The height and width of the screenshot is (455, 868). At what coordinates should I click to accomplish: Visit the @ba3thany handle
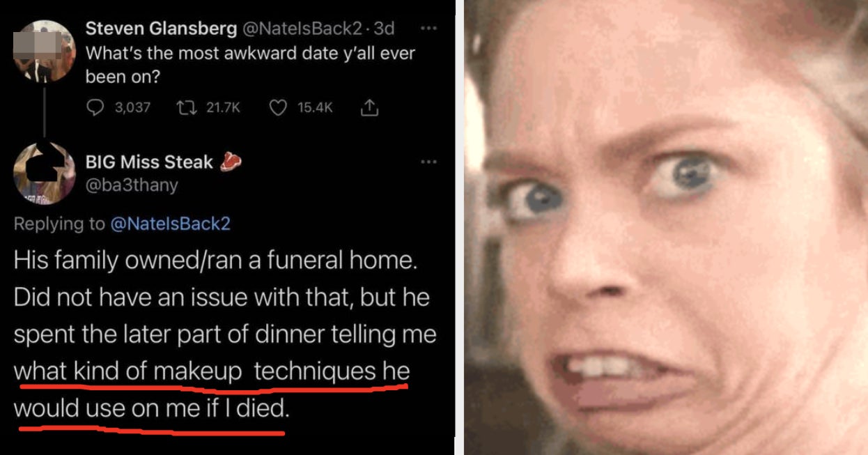[x=132, y=185]
